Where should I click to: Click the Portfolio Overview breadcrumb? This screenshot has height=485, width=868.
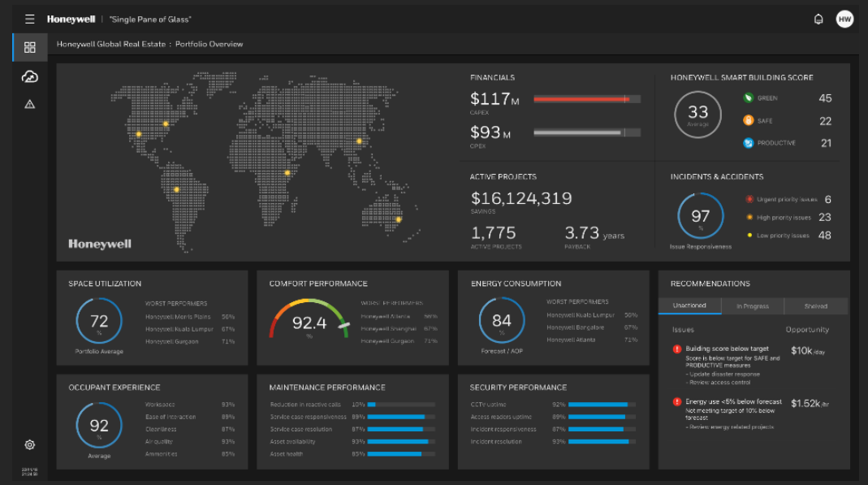209,45
